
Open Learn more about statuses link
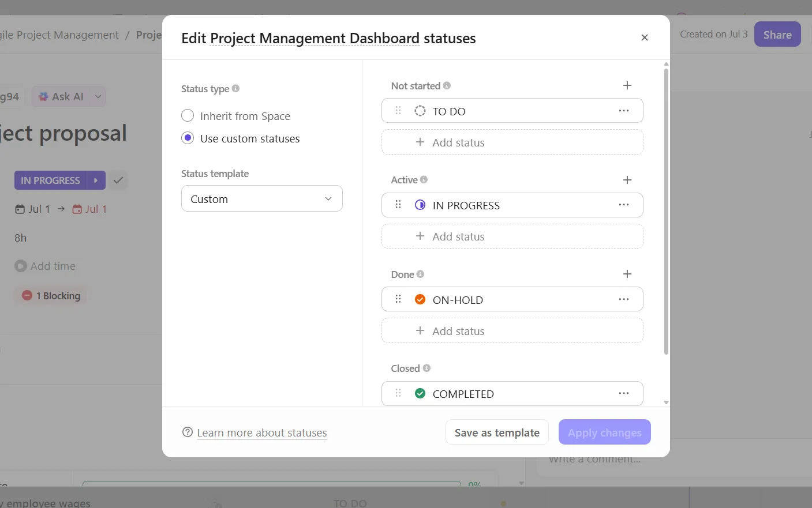(x=262, y=432)
